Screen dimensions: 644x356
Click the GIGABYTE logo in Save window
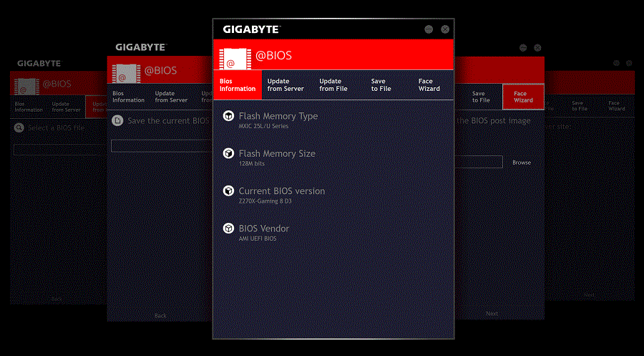click(140, 47)
